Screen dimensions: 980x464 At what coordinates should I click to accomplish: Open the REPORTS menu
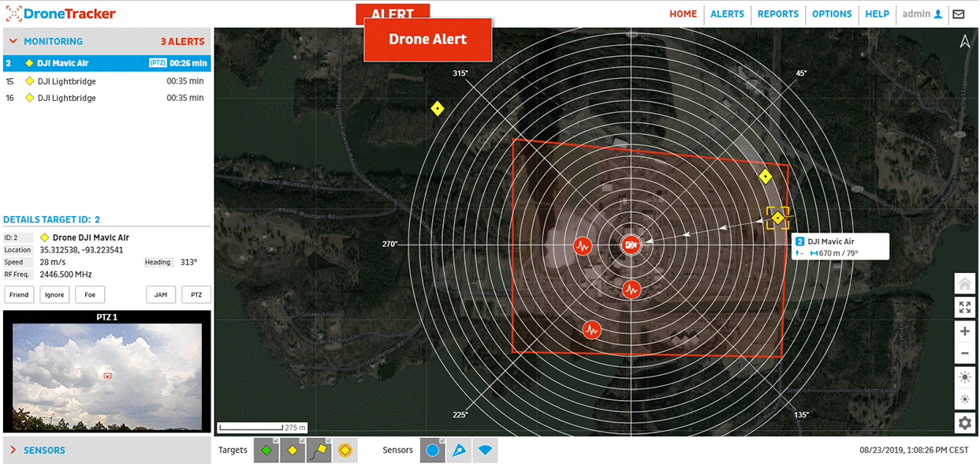pyautogui.click(x=778, y=13)
